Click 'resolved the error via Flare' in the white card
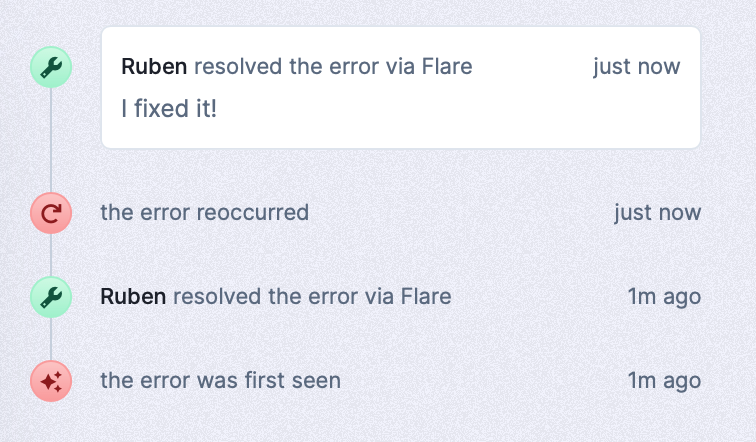This screenshot has height=442, width=756. coord(333,67)
